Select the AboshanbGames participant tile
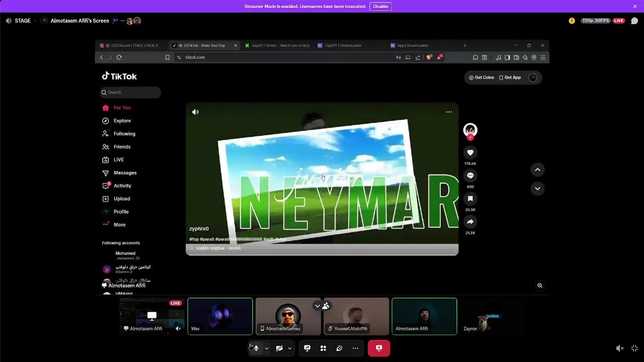The image size is (644, 362). (x=288, y=316)
